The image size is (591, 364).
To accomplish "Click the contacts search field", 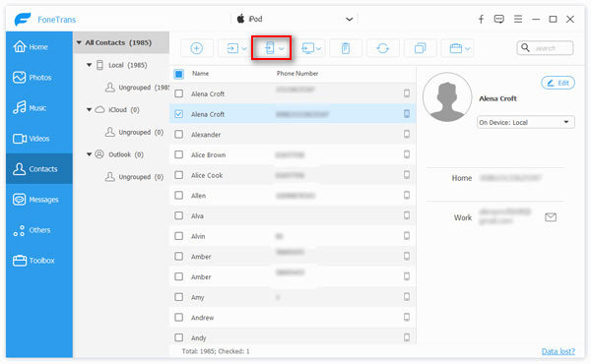I will point(545,48).
